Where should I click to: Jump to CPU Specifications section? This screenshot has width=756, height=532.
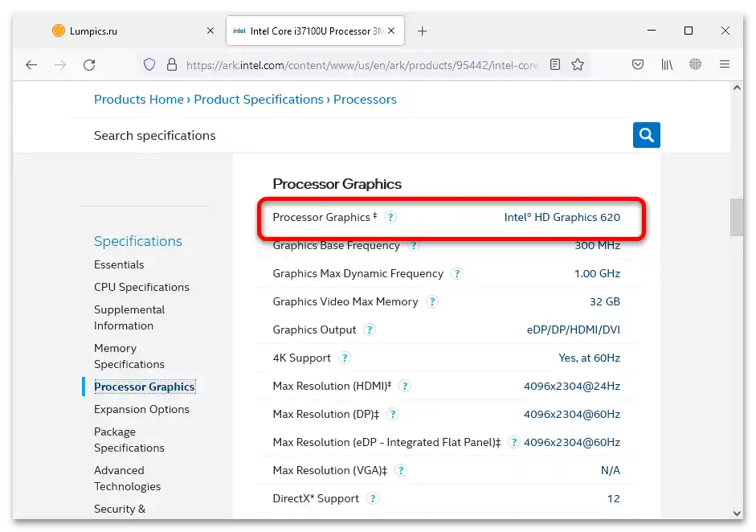click(141, 288)
